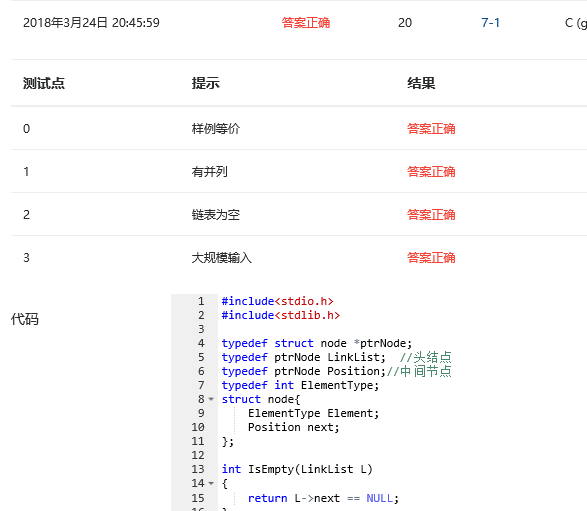Screen dimensions: 587x511
Task: Click the //中间节点 comment
Action: pyautogui.click(x=419, y=371)
